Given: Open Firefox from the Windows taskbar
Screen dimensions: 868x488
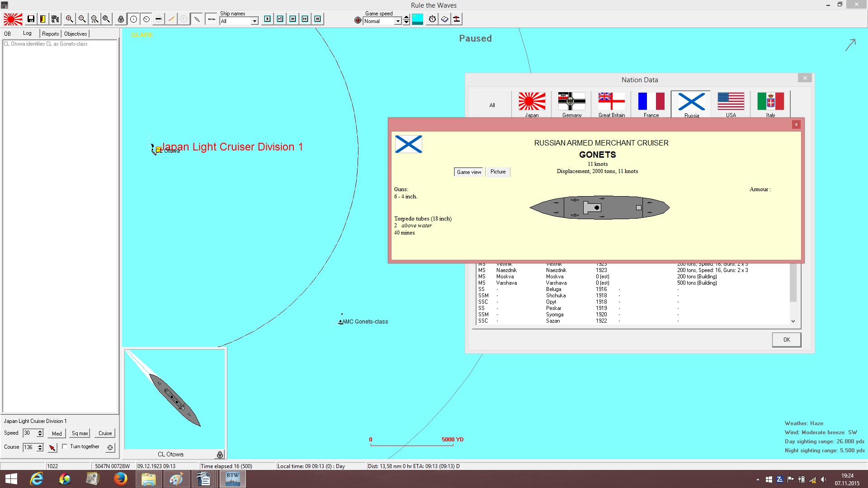Looking at the screenshot, I should [120, 479].
